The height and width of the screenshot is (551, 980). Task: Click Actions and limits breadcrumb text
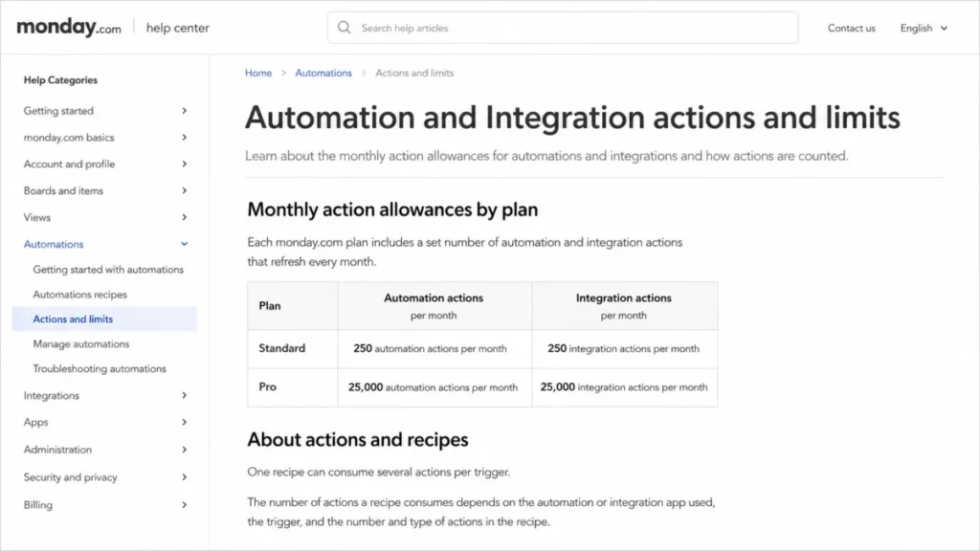pyautogui.click(x=414, y=73)
